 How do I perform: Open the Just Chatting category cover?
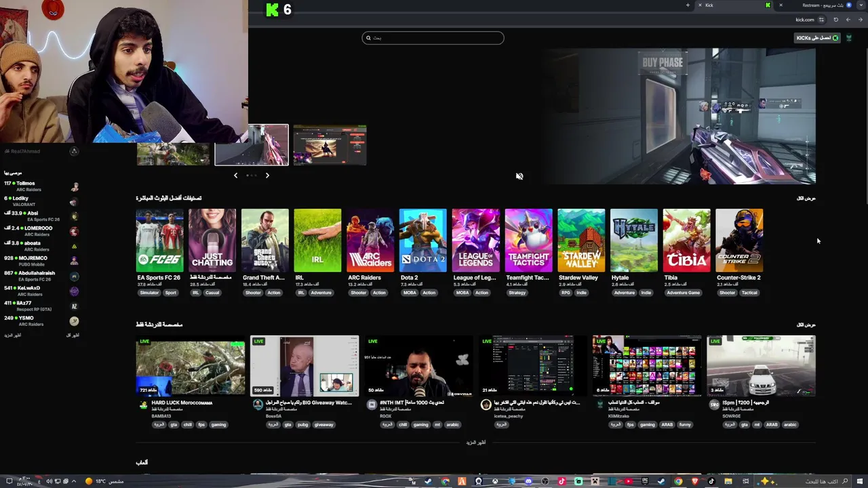[212, 241]
